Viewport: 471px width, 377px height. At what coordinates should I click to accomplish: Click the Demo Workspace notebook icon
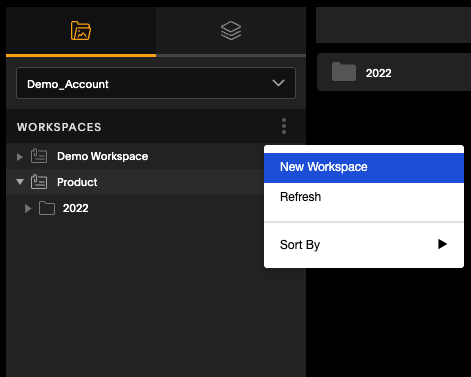pos(39,156)
